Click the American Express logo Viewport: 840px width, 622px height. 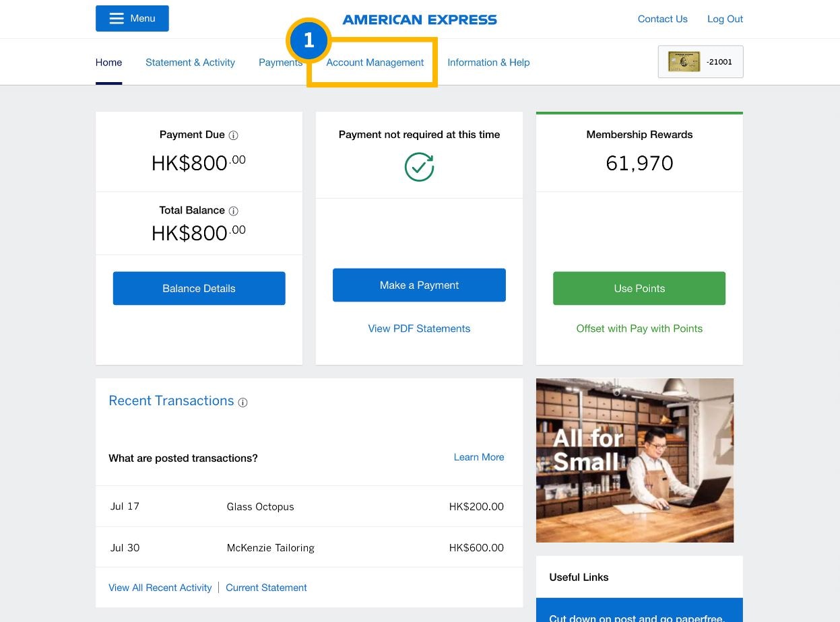coord(419,20)
